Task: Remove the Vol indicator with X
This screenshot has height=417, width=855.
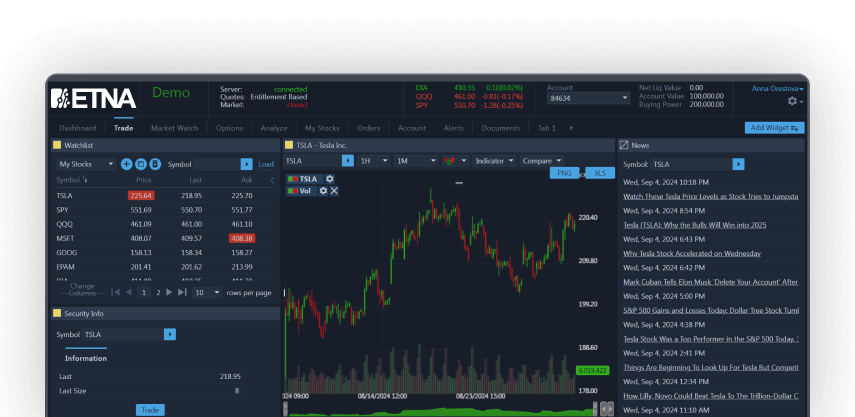Action: (334, 191)
